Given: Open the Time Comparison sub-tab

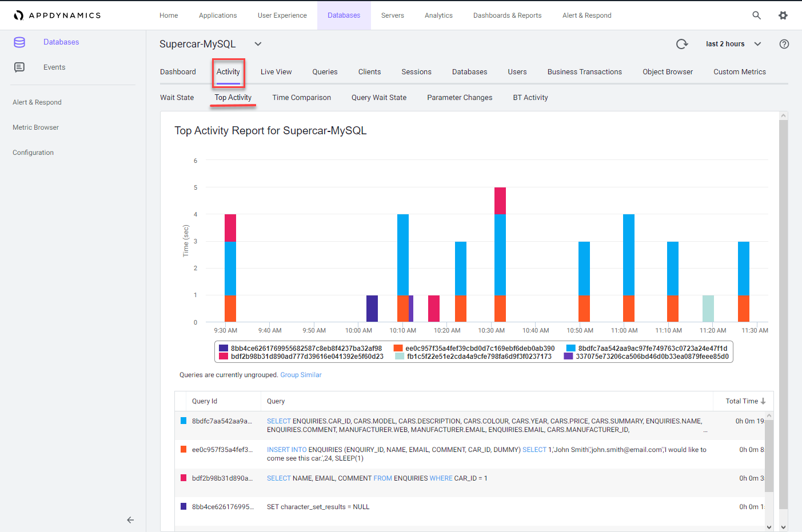Looking at the screenshot, I should coord(302,98).
